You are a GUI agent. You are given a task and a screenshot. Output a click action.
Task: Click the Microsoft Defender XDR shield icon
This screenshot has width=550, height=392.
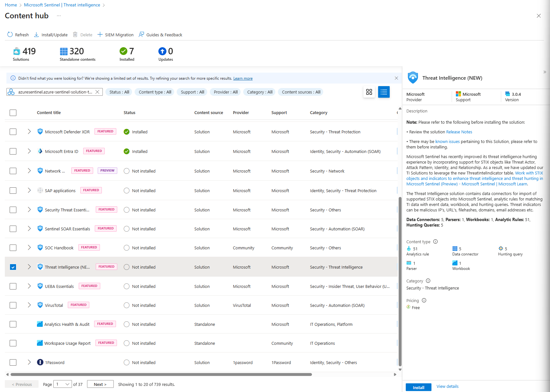[40, 131]
